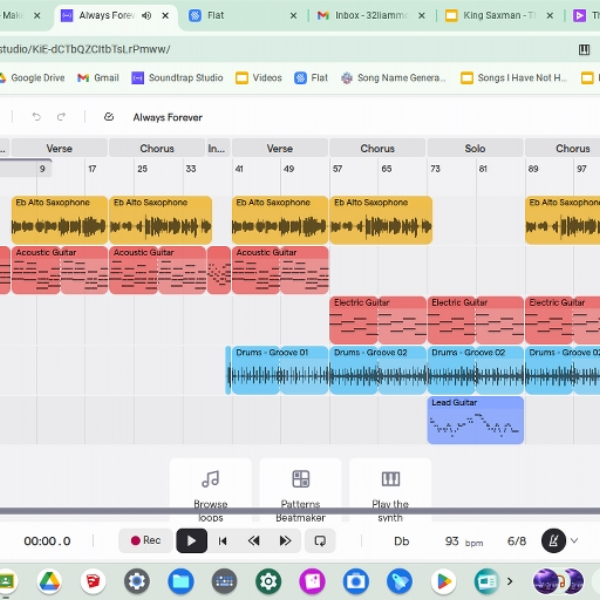The image size is (600, 600).
Task: Click the horizontal timeline scrollbar
Action: click(x=300, y=511)
